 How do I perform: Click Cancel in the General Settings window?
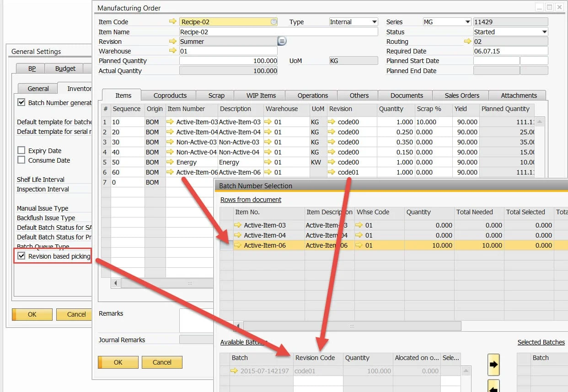[x=74, y=314]
